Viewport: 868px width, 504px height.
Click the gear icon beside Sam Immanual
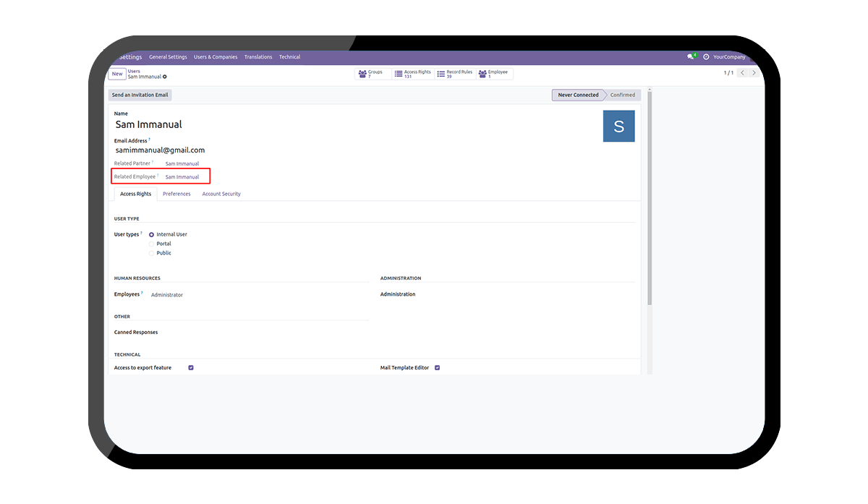point(165,77)
